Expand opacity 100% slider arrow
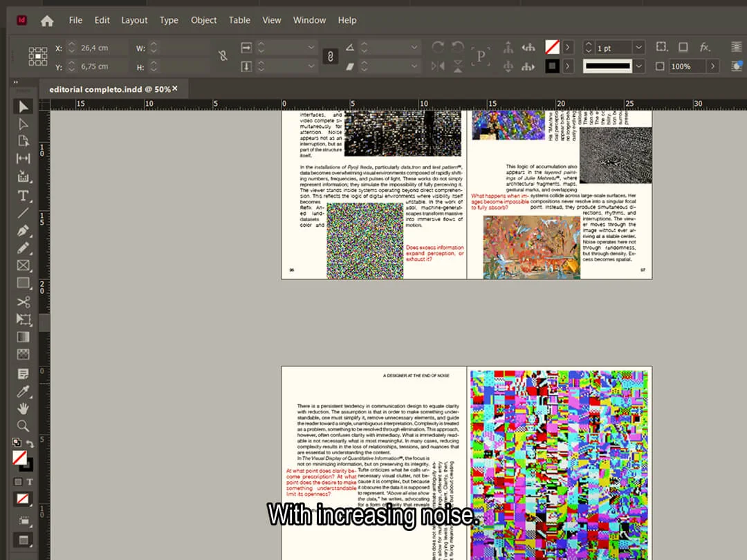747x560 pixels. (x=712, y=66)
